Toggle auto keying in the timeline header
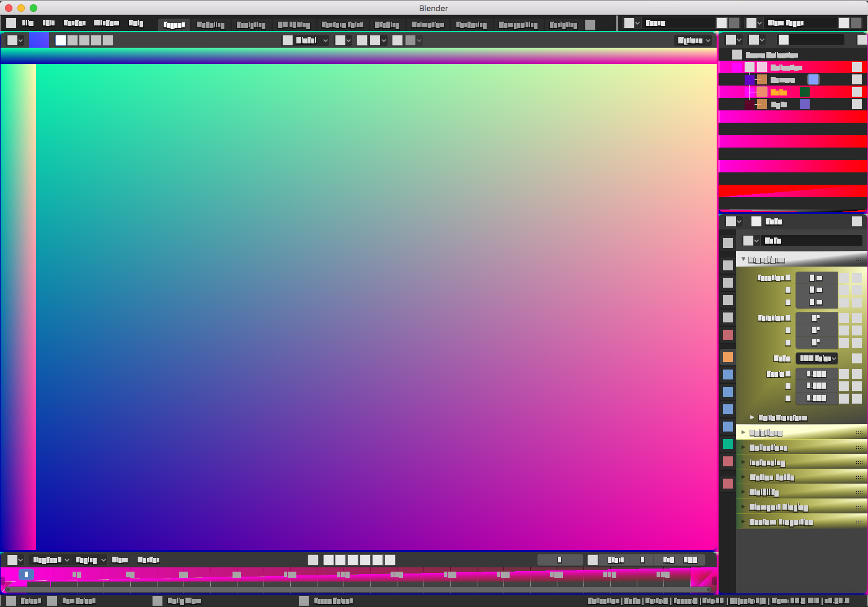The height and width of the screenshot is (607, 868). (x=313, y=560)
